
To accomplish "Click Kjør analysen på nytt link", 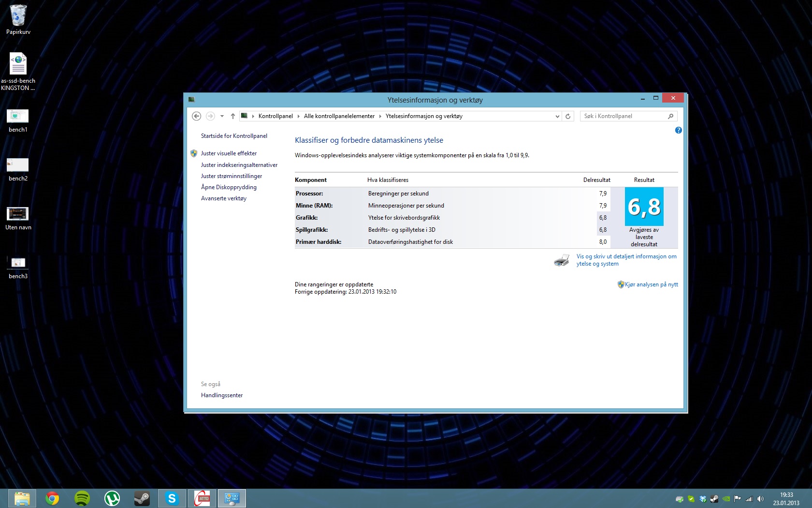I will 651,284.
